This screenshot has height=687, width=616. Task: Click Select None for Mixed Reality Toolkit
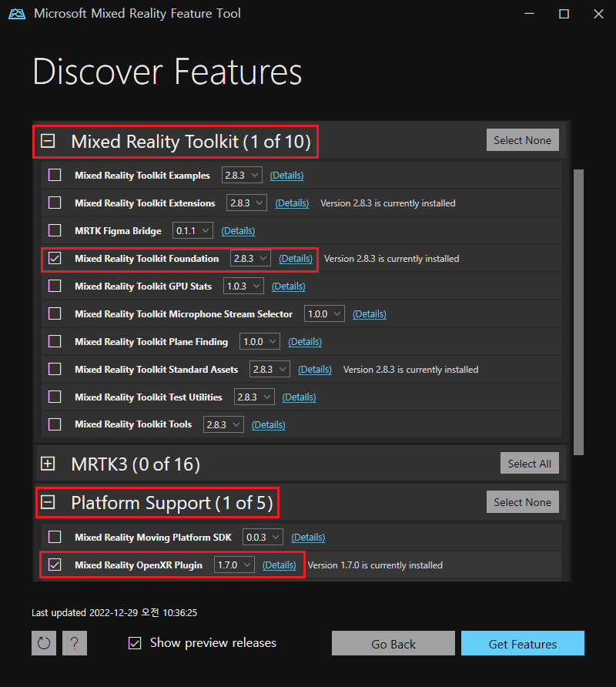(522, 140)
